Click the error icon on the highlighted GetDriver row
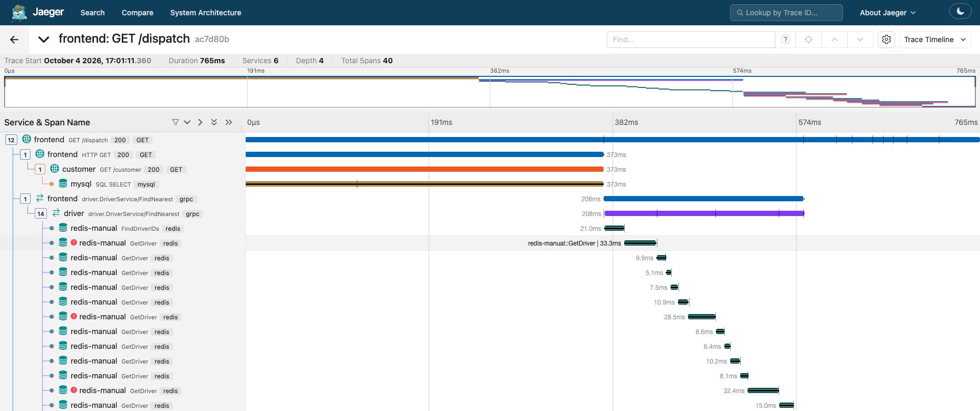 coord(74,243)
